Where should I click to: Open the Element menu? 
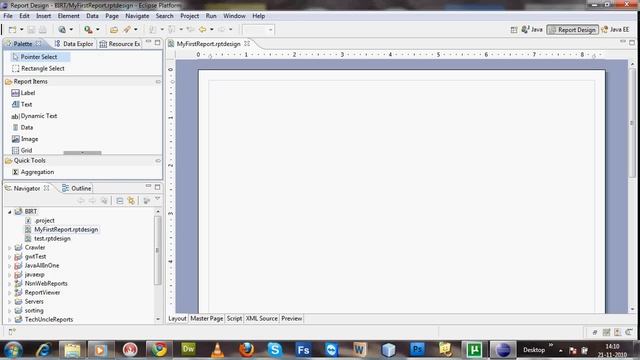coord(69,16)
